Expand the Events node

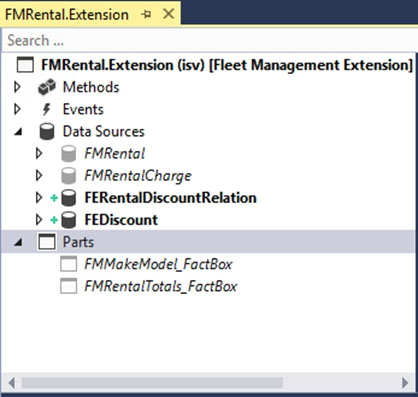pos(17,109)
